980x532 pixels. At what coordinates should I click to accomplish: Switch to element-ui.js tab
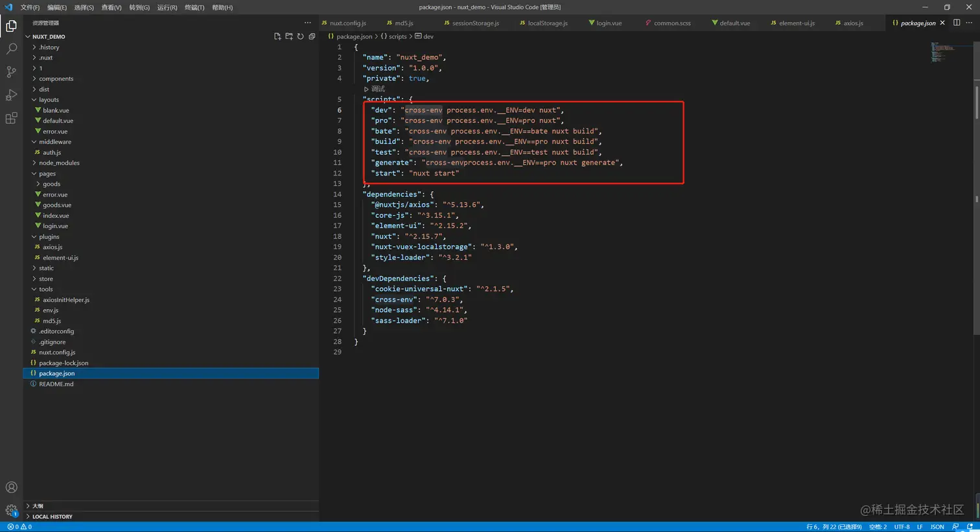point(793,23)
